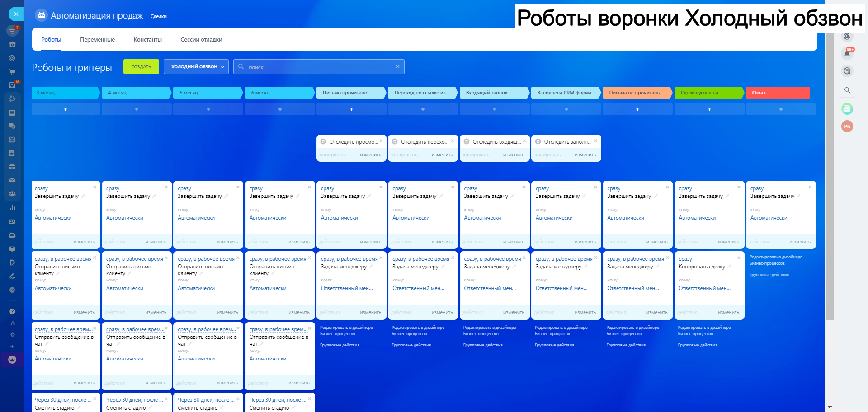Image resolution: width=868 pixels, height=412 pixels.
Task: Remove the 'Отследить просмо...' trigger
Action: click(x=381, y=140)
